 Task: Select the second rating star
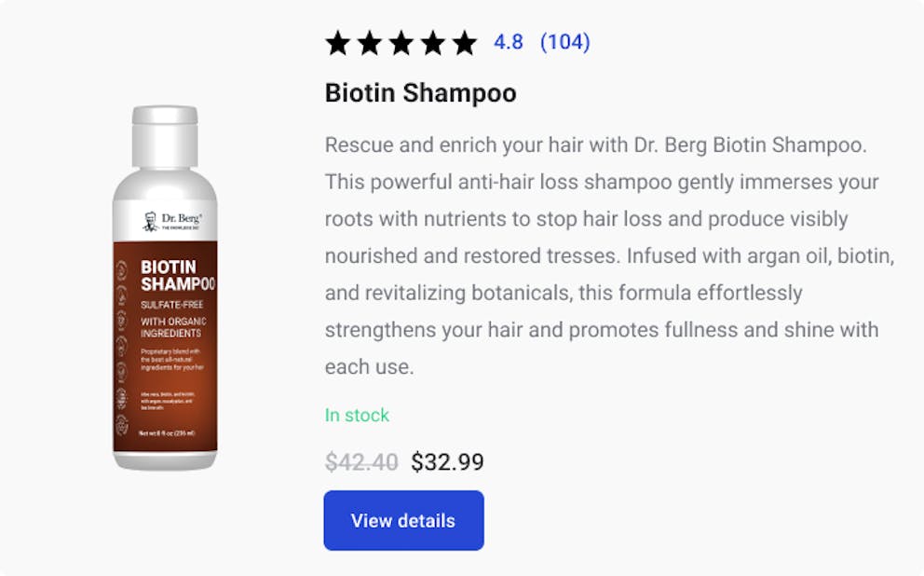(371, 41)
